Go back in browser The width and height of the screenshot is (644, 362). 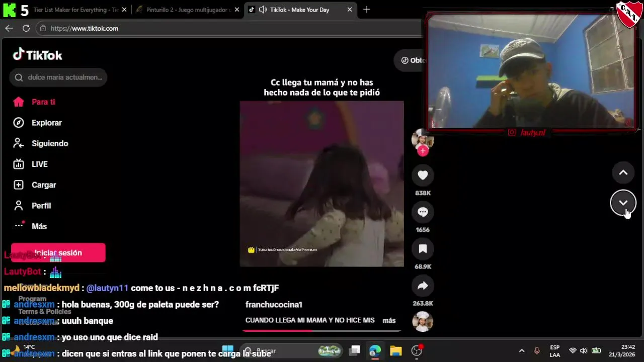[9, 28]
